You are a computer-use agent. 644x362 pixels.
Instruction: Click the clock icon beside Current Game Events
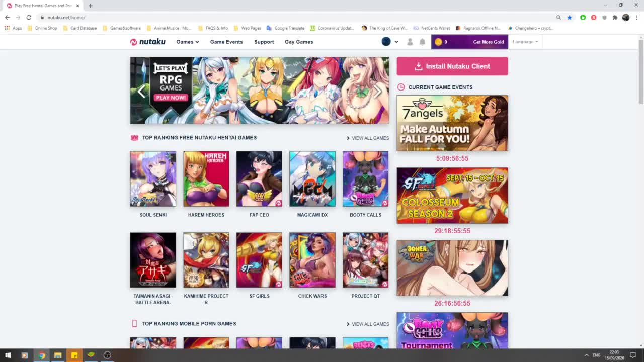(x=401, y=87)
